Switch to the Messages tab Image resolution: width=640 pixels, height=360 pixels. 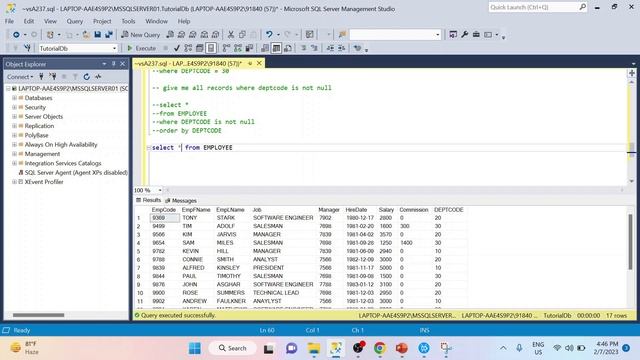[181, 201]
